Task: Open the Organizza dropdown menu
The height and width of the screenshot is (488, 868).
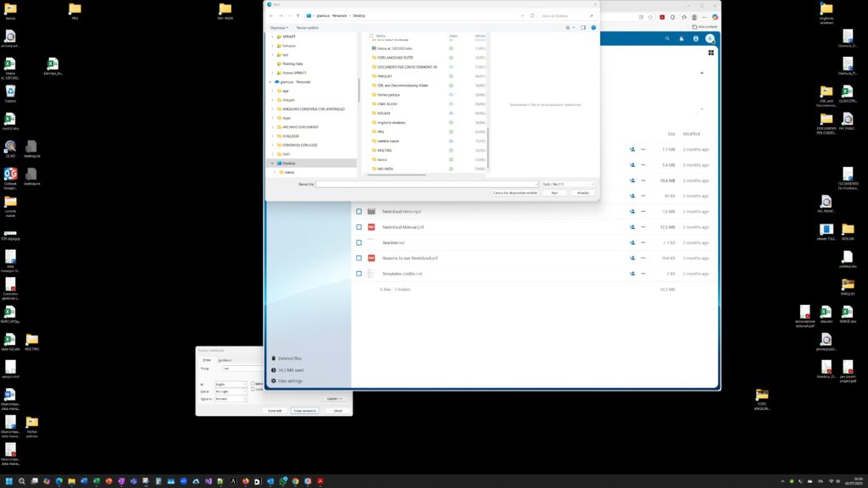Action: coord(280,27)
